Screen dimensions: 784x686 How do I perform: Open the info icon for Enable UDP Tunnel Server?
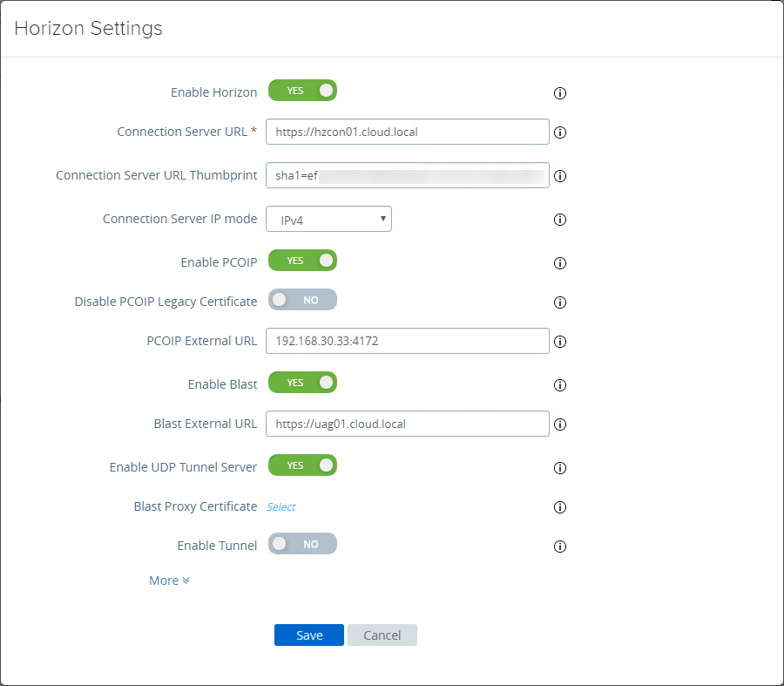pyautogui.click(x=560, y=468)
